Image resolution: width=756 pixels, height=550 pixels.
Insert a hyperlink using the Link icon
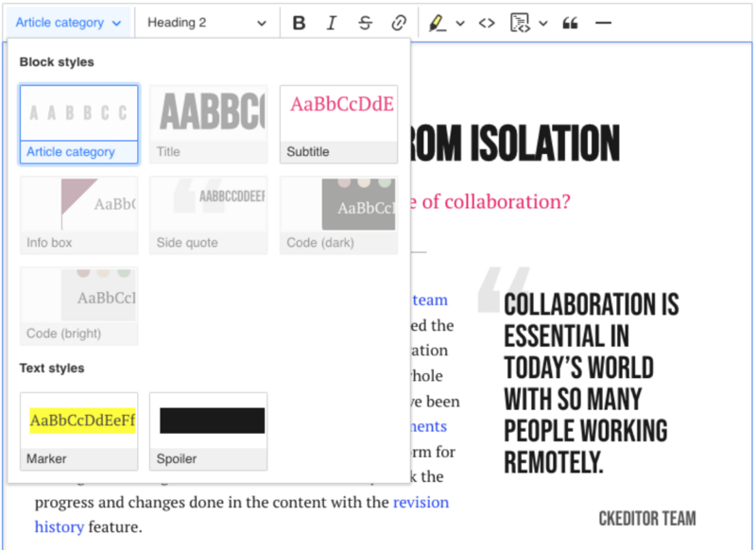(399, 22)
